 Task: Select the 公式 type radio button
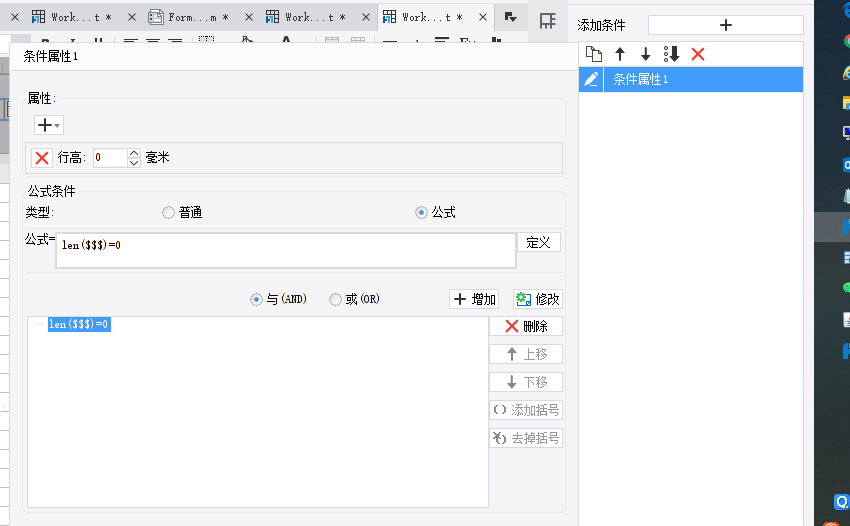click(421, 213)
